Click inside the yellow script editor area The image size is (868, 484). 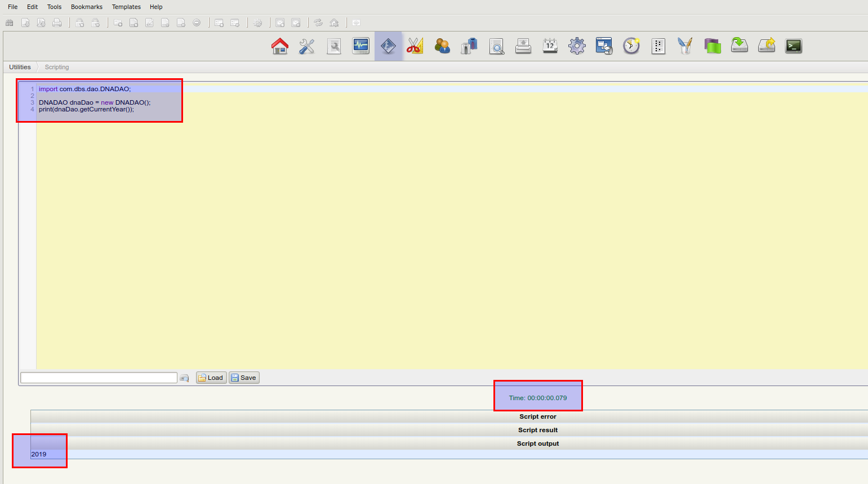(451, 236)
